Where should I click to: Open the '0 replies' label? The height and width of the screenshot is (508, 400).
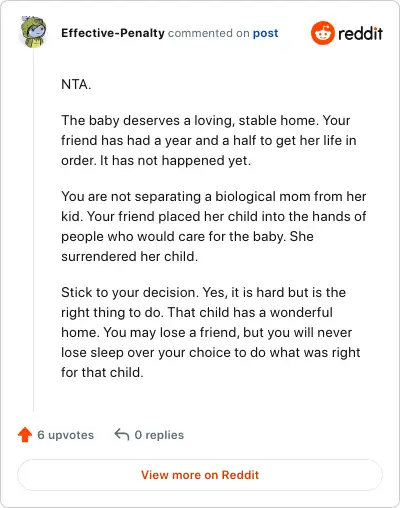pos(159,435)
